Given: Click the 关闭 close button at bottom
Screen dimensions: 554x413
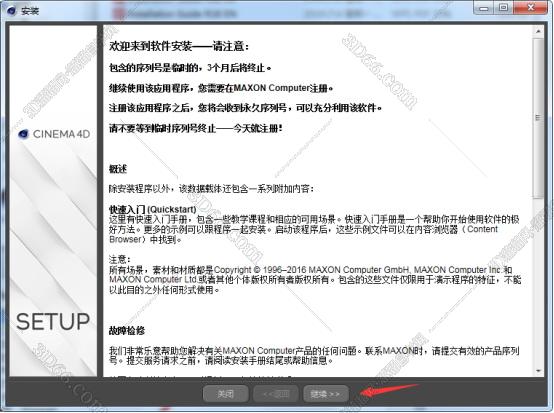Looking at the screenshot, I should point(225,393).
